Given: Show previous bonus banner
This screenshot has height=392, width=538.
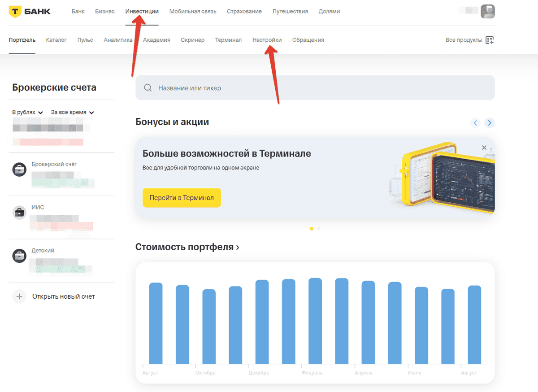Looking at the screenshot, I should [476, 122].
